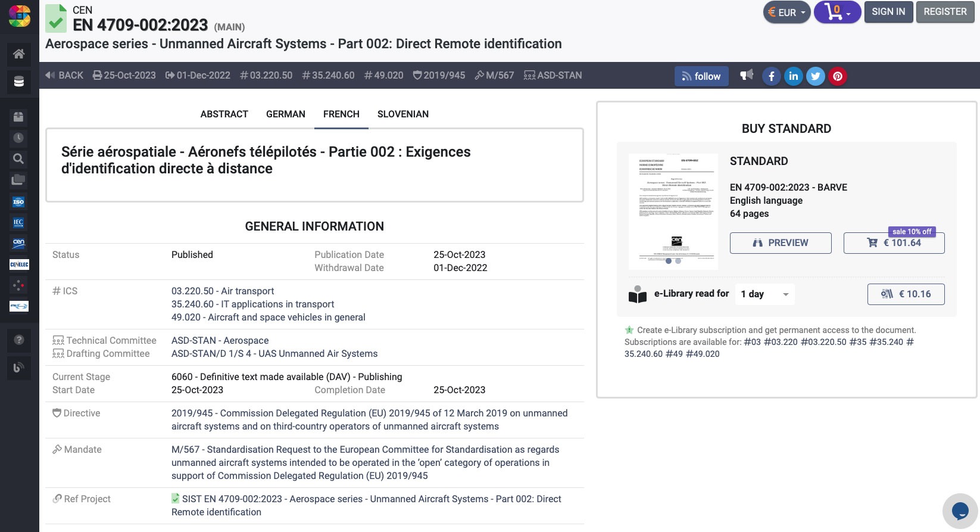The height and width of the screenshot is (532, 980).
Task: Open the Home icon in the sidebar
Action: pos(19,54)
